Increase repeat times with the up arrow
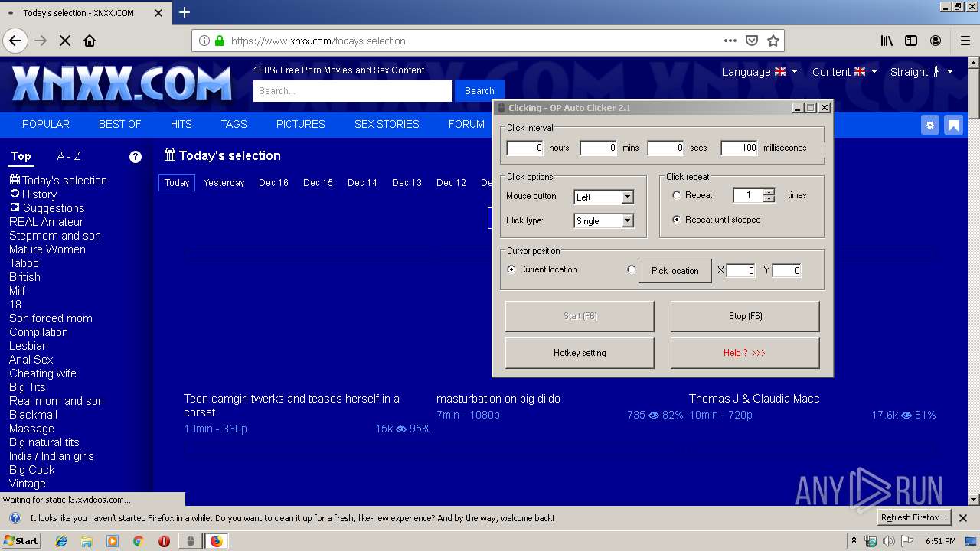The image size is (980, 551). pos(769,191)
